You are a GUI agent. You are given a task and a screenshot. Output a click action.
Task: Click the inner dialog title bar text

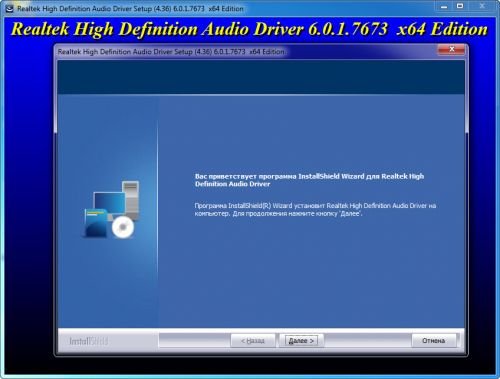click(171, 52)
